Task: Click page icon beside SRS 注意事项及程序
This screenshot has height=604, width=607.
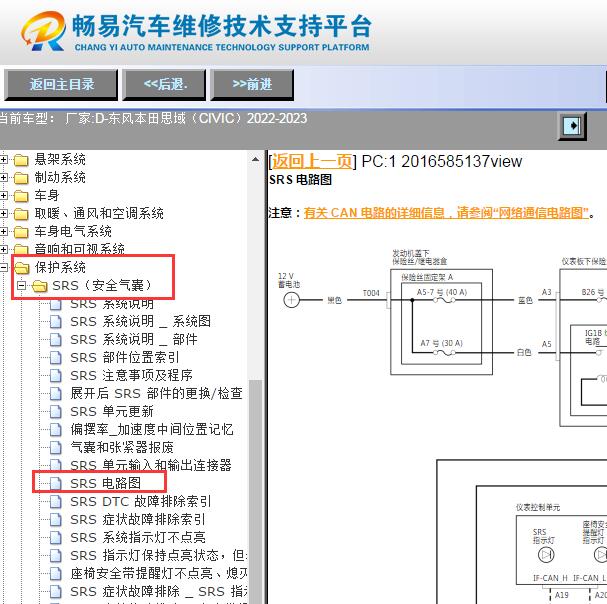Action: click(x=56, y=376)
